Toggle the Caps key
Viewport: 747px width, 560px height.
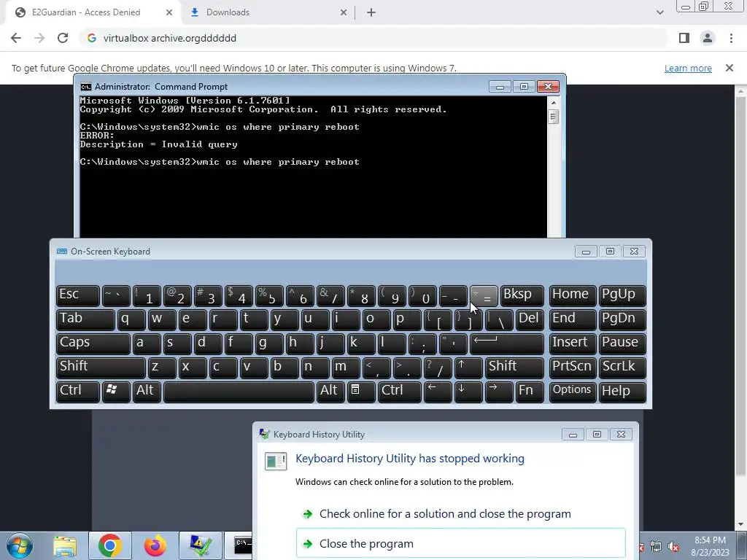(x=93, y=343)
